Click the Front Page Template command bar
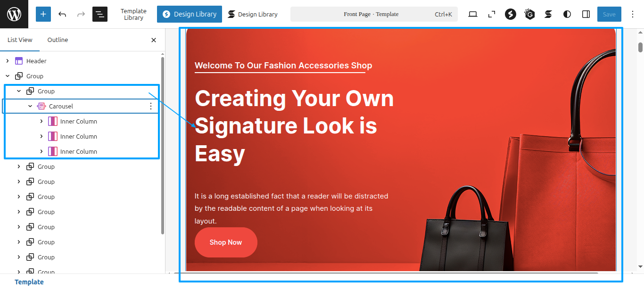 tap(374, 14)
